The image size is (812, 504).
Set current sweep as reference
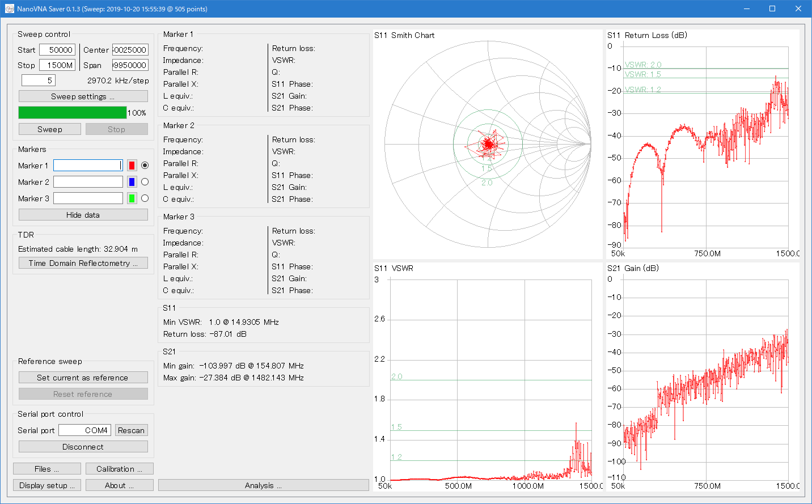point(83,378)
